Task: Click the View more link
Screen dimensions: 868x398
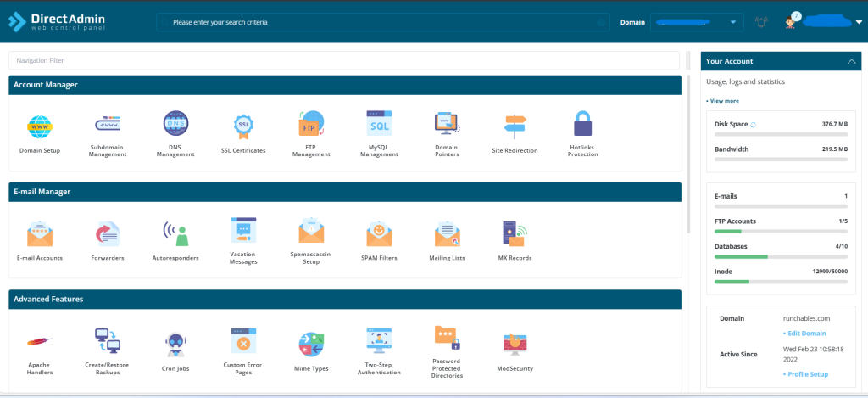Action: (724, 100)
